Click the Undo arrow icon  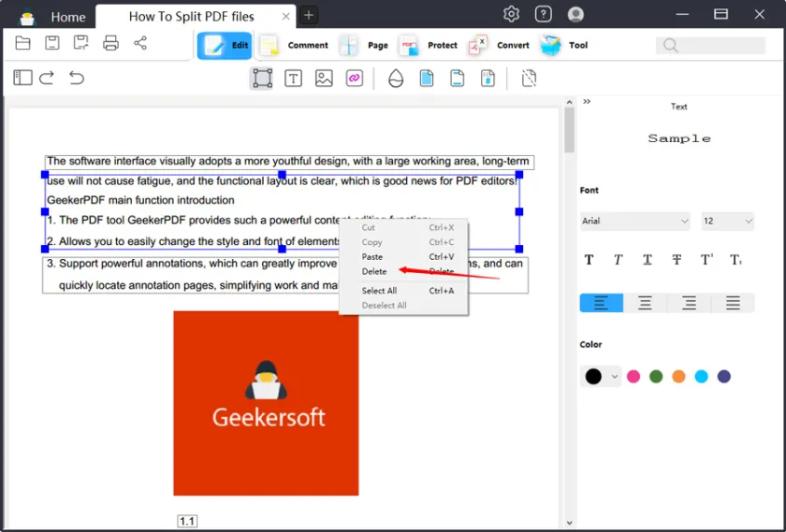point(77,78)
